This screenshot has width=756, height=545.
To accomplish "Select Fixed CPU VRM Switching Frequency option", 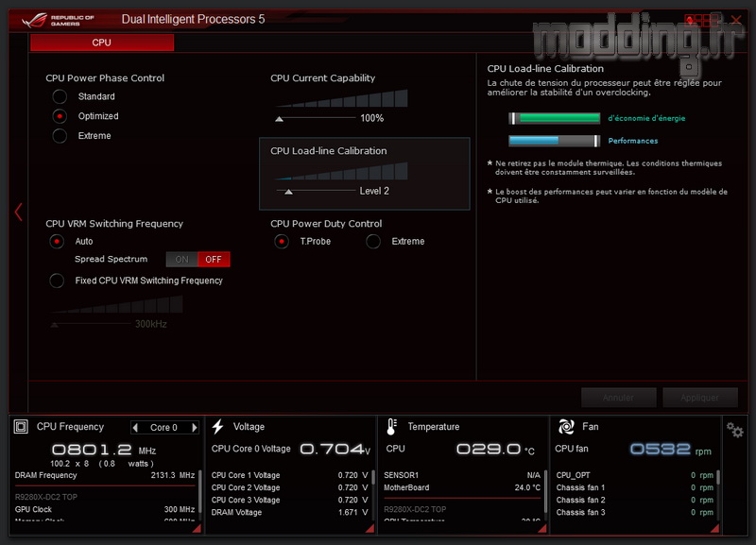I will (57, 281).
